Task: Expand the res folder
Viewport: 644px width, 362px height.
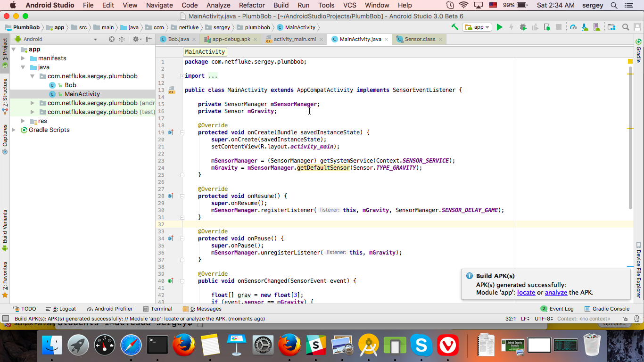Action: [23, 121]
